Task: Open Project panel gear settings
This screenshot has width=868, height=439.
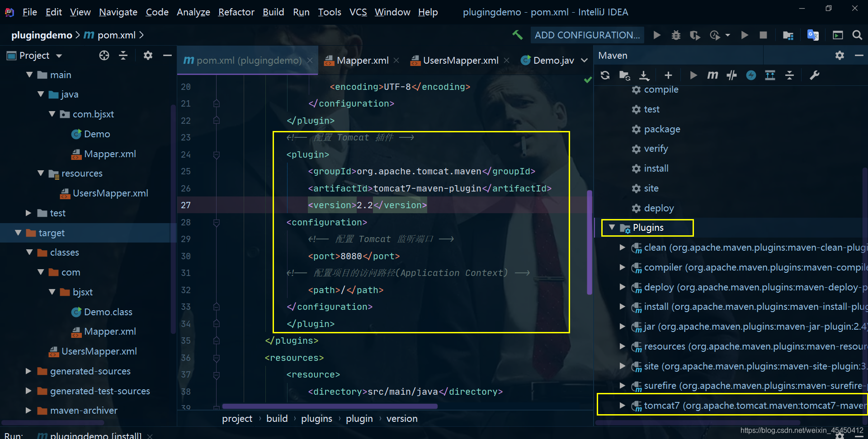Action: pyautogui.click(x=148, y=55)
